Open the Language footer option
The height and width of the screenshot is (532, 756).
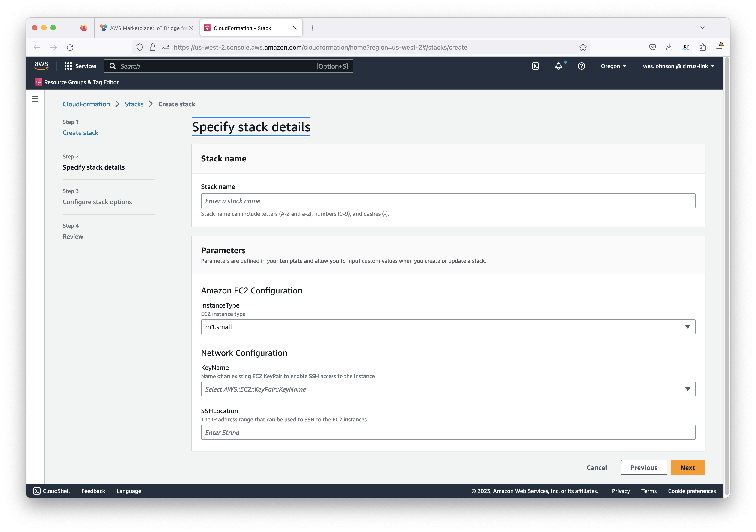pos(129,491)
